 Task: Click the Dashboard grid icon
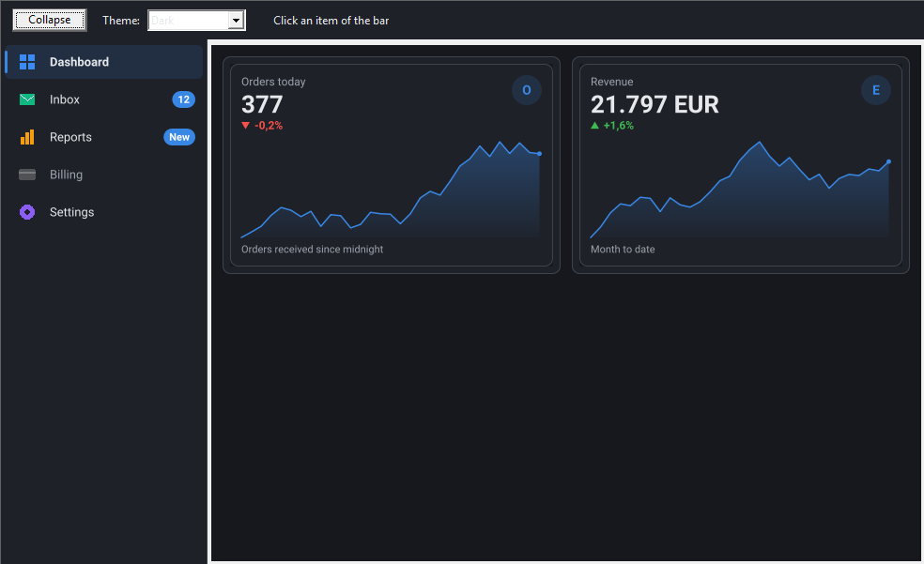(x=27, y=62)
